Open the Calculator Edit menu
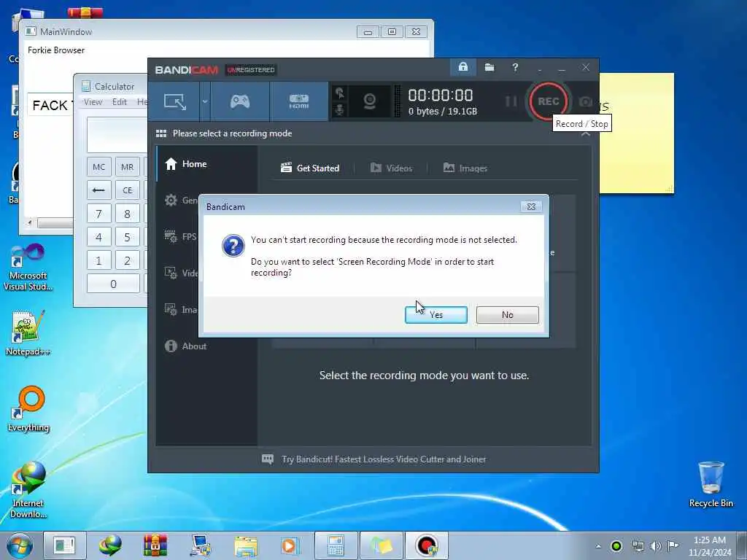This screenshot has width=747, height=560. click(x=120, y=102)
